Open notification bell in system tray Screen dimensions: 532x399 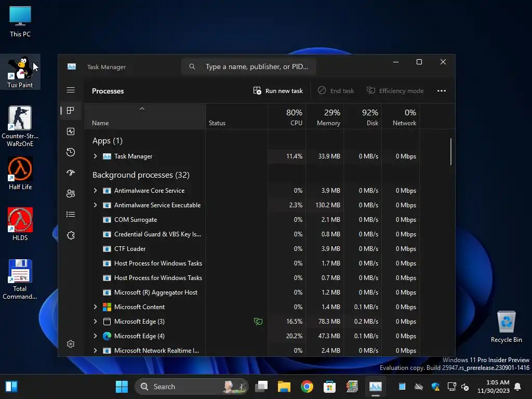(x=518, y=387)
